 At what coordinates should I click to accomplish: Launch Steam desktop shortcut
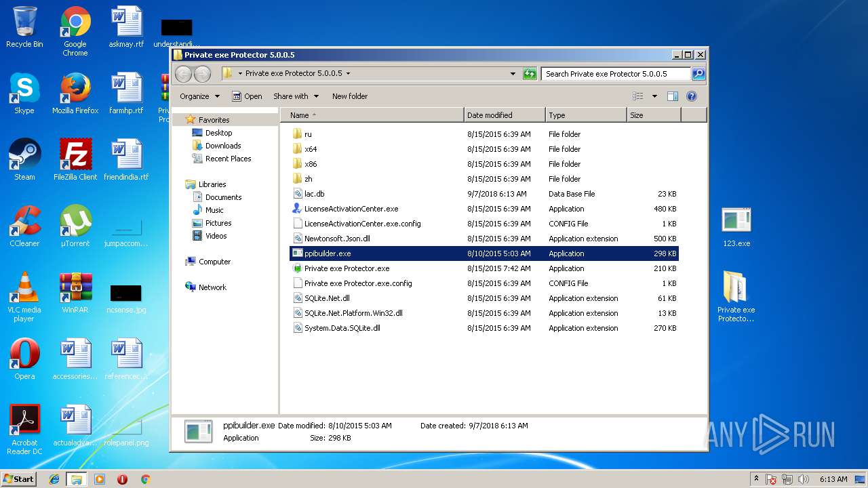[x=24, y=160]
